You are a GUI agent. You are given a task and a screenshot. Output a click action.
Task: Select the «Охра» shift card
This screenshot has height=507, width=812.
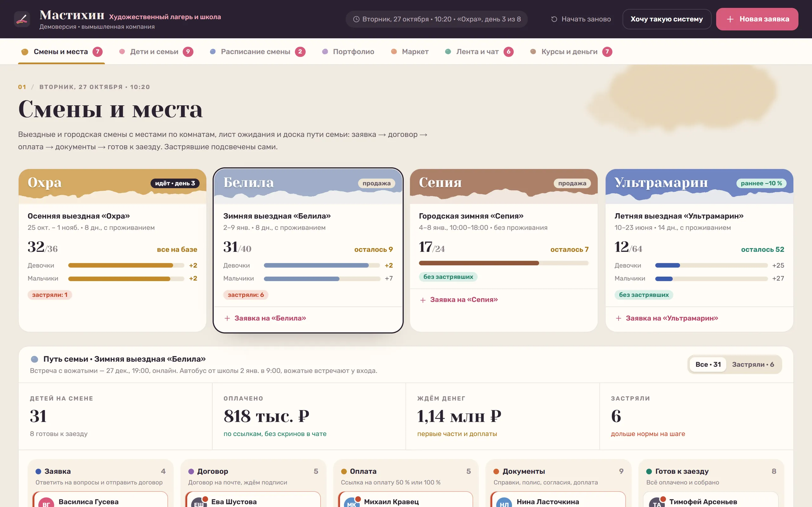[x=112, y=250]
